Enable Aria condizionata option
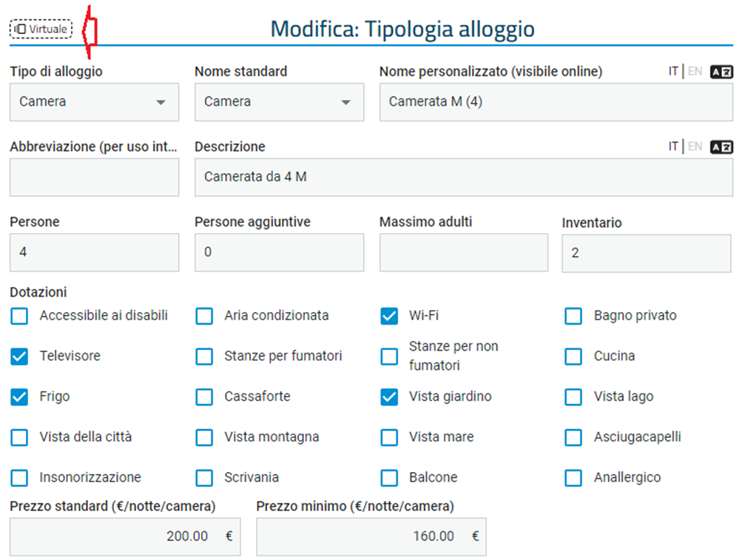The image size is (742, 560). [x=204, y=316]
